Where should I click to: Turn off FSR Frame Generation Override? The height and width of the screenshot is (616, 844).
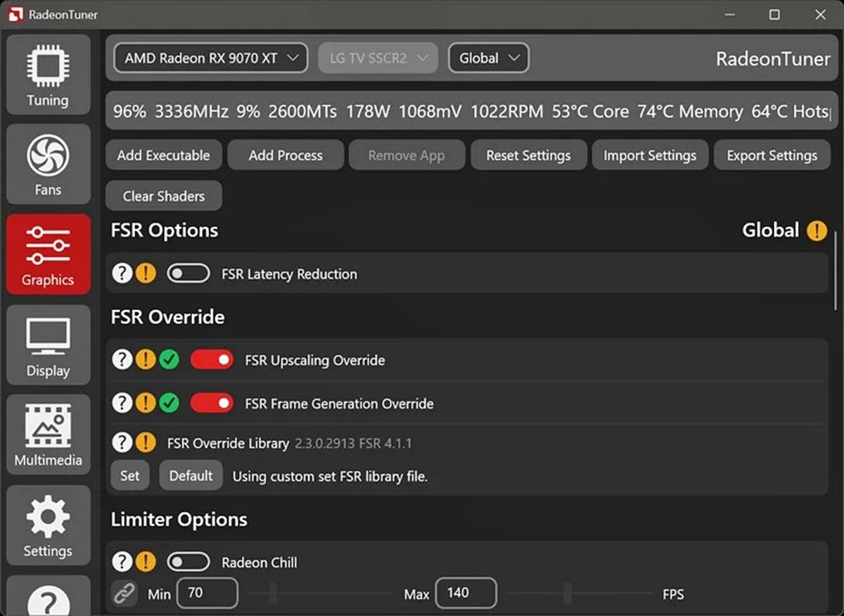(212, 403)
